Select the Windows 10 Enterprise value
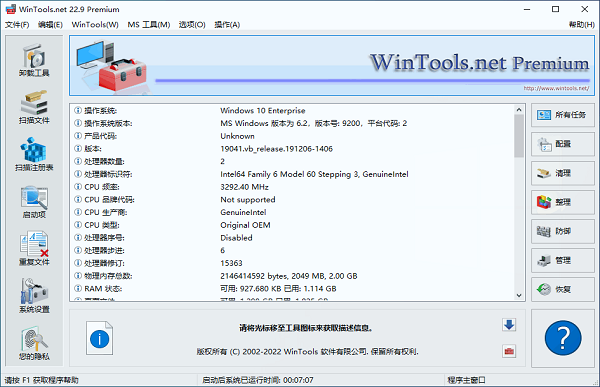Screen dimensions: 600x387 click(262, 110)
